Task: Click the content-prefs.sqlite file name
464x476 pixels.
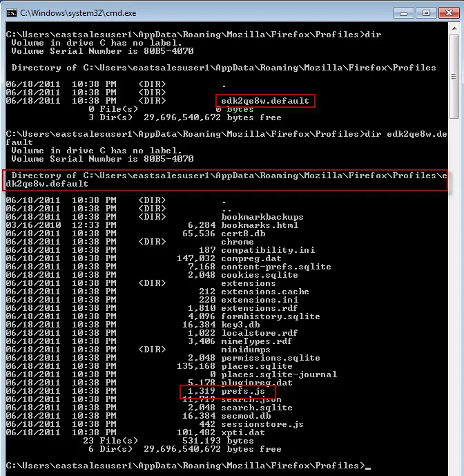Action: tap(276, 267)
